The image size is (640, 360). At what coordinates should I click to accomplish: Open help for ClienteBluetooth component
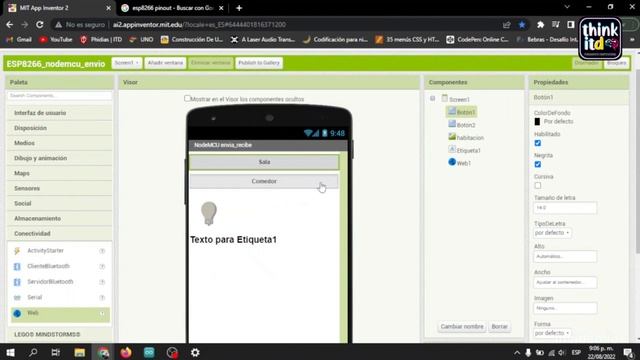click(102, 267)
